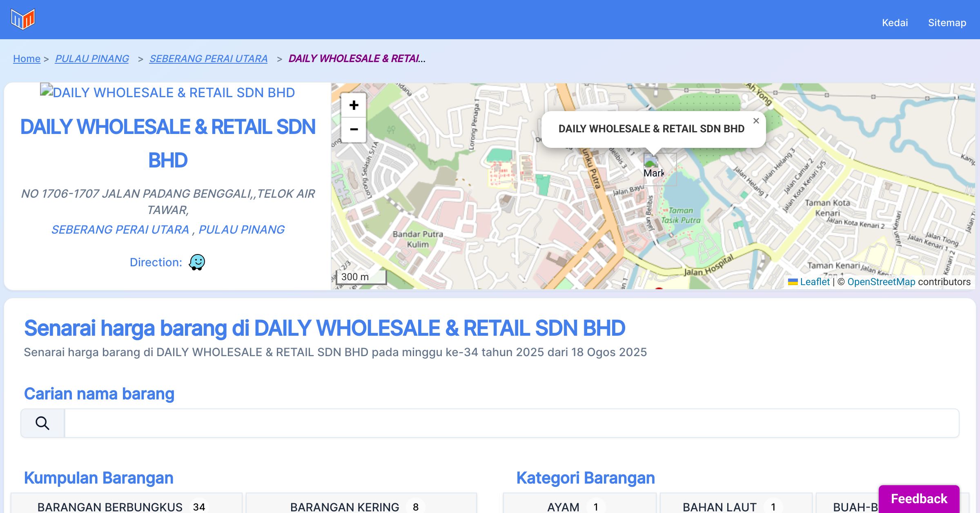Open the Sitemap menu item
This screenshot has width=980, height=513.
(x=947, y=22)
